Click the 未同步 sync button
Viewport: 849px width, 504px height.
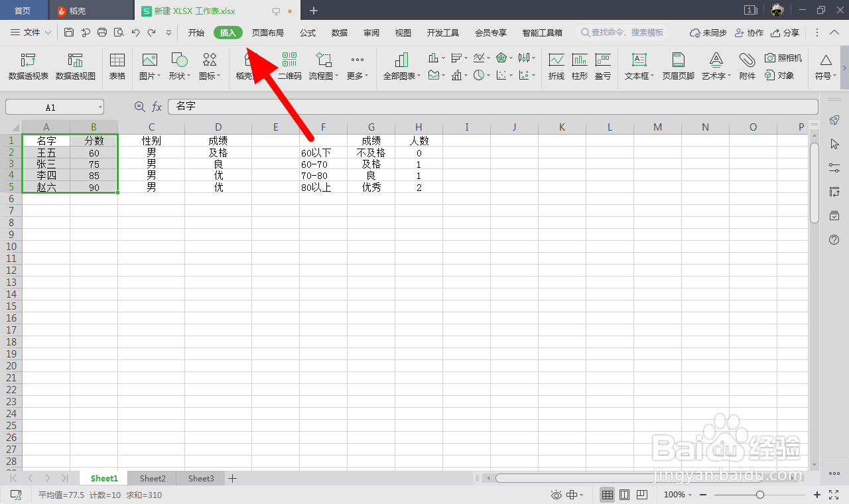point(708,32)
